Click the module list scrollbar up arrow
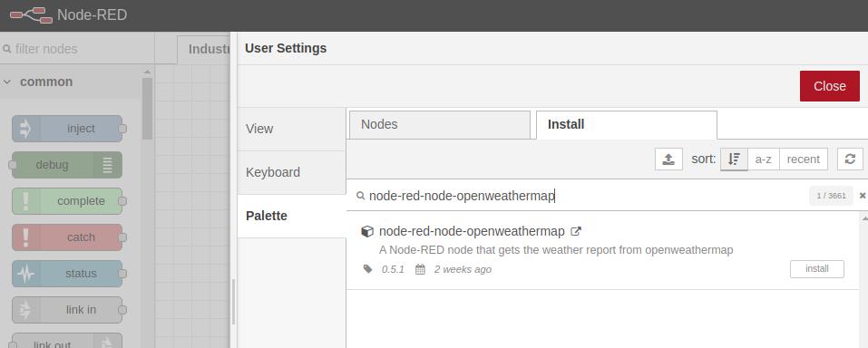Viewport: 868px width, 348px height. pyautogui.click(x=864, y=218)
